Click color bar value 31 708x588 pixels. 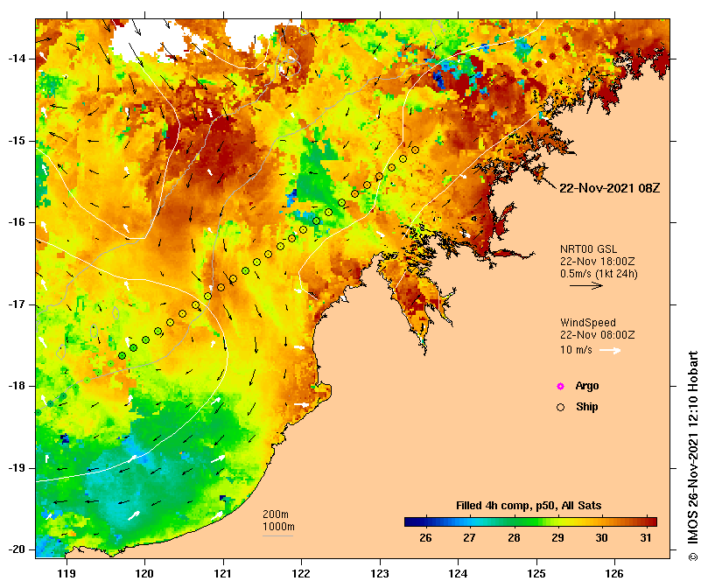pyautogui.click(x=646, y=538)
